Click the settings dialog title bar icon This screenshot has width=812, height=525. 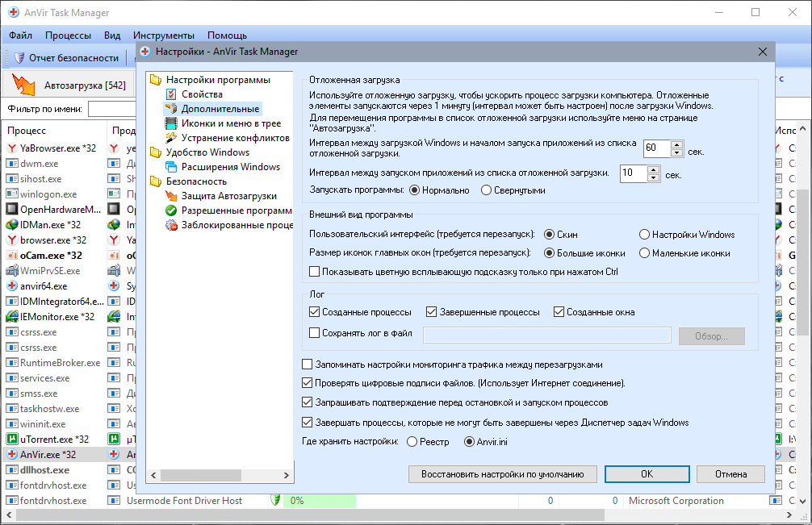click(145, 51)
